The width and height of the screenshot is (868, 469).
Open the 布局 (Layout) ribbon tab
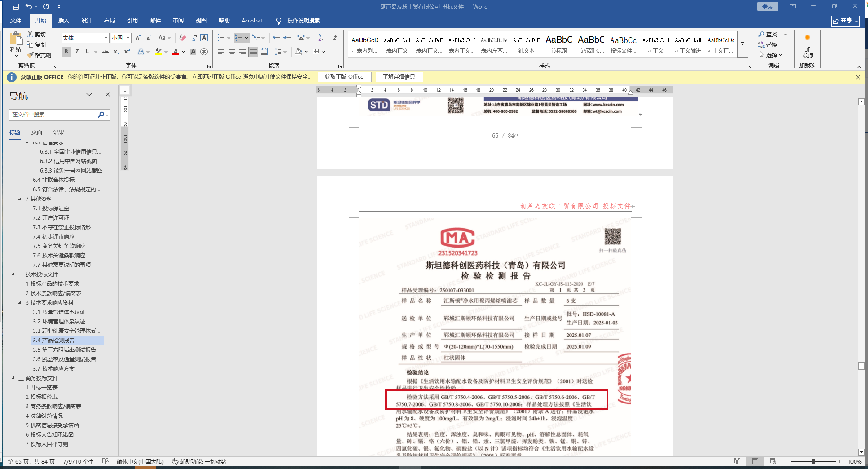[x=109, y=21]
